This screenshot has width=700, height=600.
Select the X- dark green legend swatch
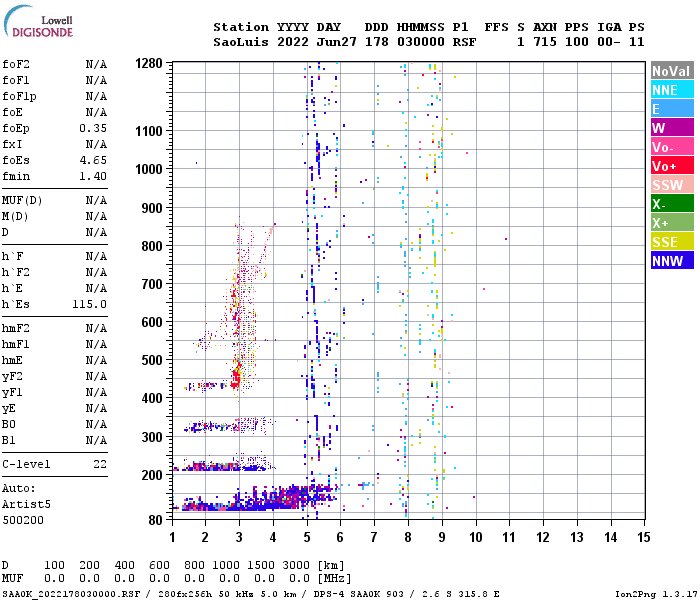point(672,204)
